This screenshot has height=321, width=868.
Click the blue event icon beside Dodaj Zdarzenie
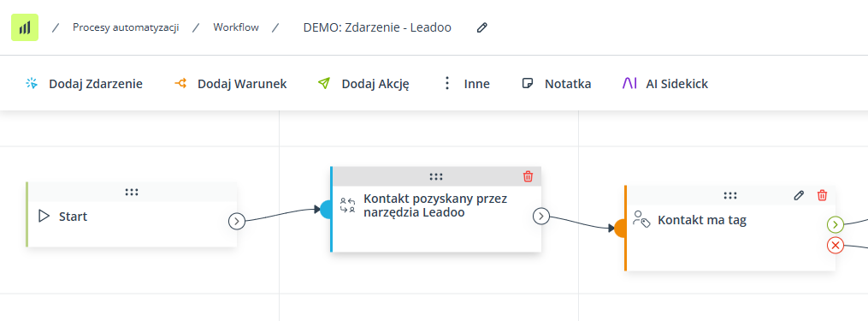pyautogui.click(x=32, y=84)
